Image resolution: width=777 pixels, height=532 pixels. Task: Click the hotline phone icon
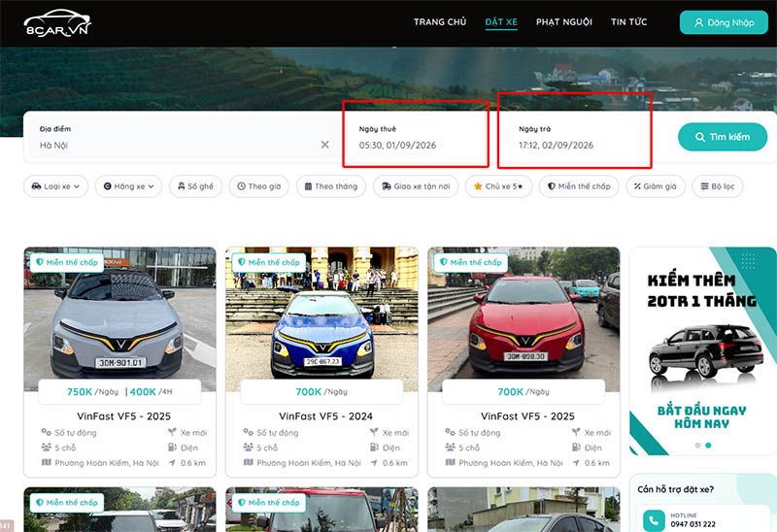click(654, 520)
